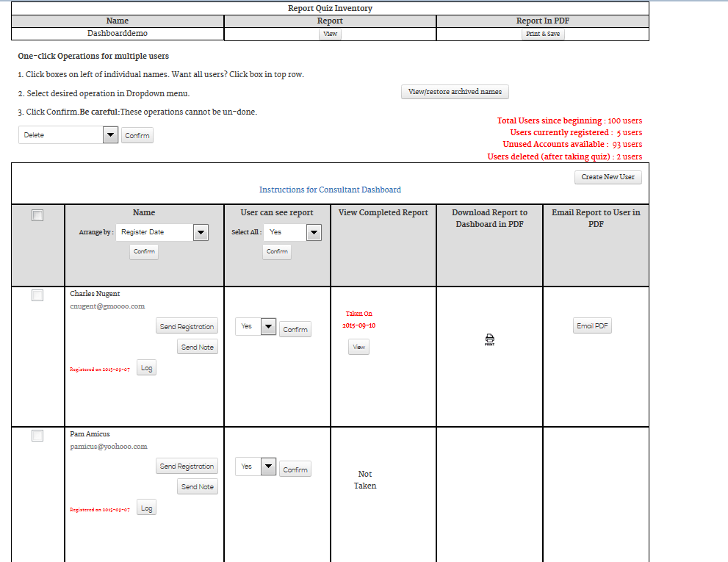
Task: Tick the select-all checkbox in the header row
Action: [x=37, y=215]
